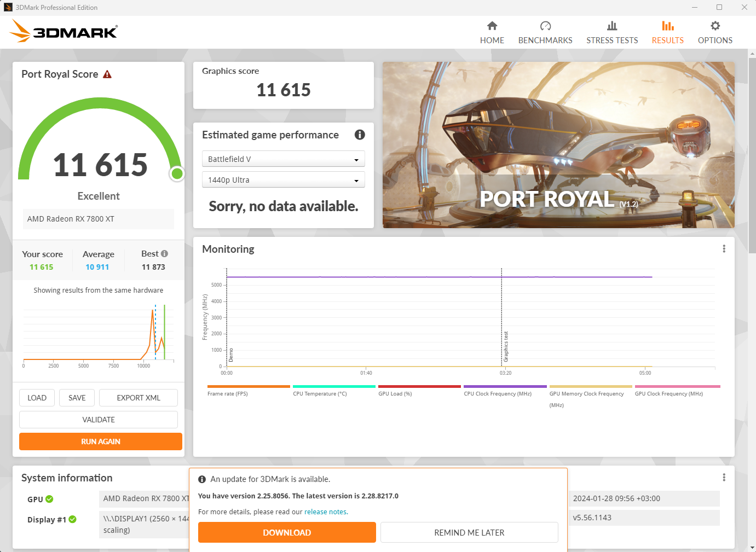Click the Demo marker in monitoring chart
The height and width of the screenshot is (552, 756).
231,355
